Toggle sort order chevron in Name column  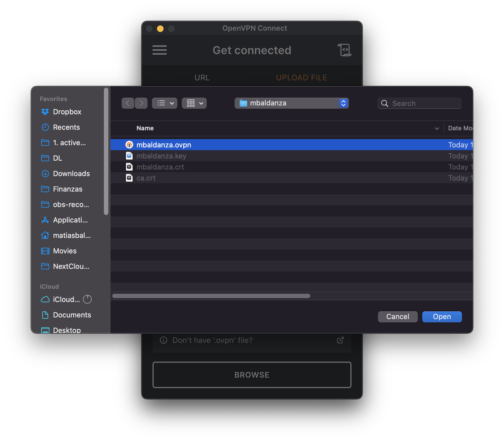click(437, 128)
